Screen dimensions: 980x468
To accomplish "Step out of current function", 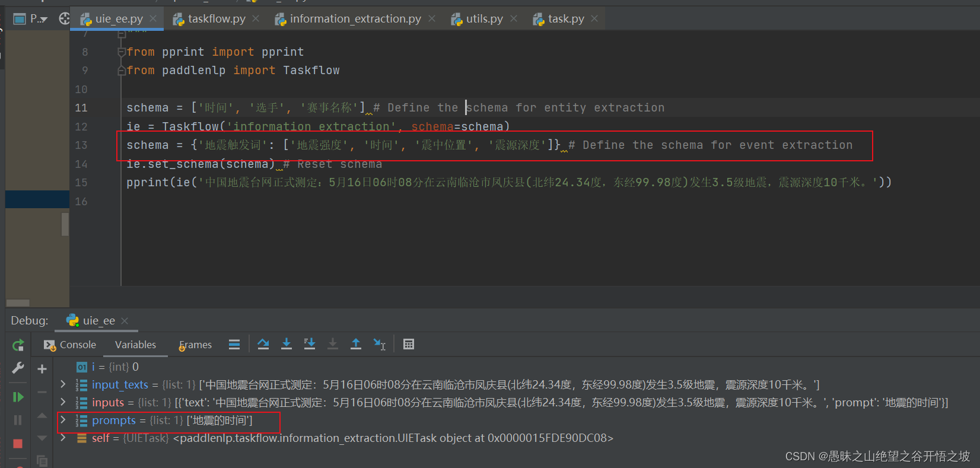I will point(356,344).
